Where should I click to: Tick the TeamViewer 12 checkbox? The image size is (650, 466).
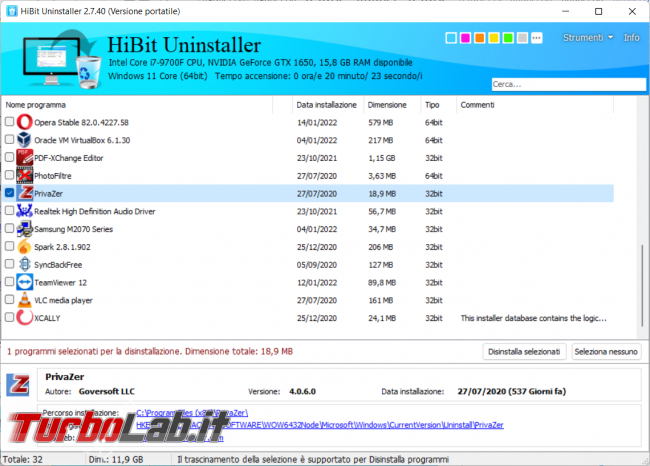click(x=9, y=282)
